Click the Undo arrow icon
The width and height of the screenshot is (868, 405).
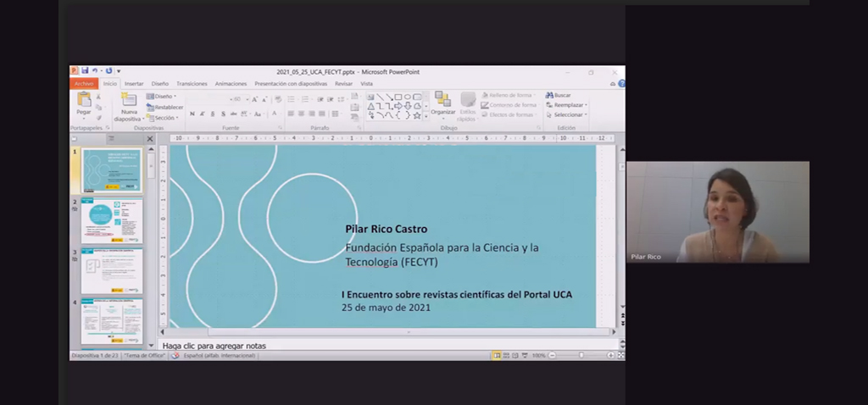[x=94, y=71]
